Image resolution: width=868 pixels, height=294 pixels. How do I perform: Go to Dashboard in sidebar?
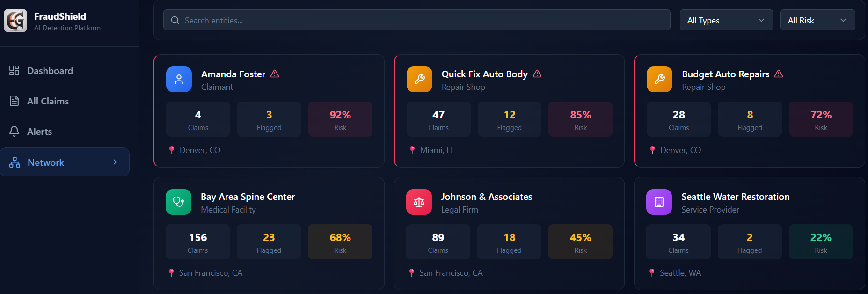click(50, 71)
